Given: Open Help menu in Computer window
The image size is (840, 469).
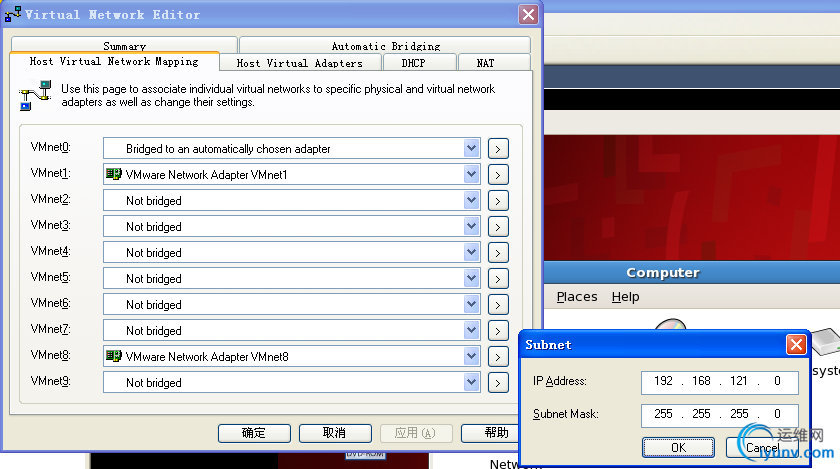Looking at the screenshot, I should pos(625,296).
